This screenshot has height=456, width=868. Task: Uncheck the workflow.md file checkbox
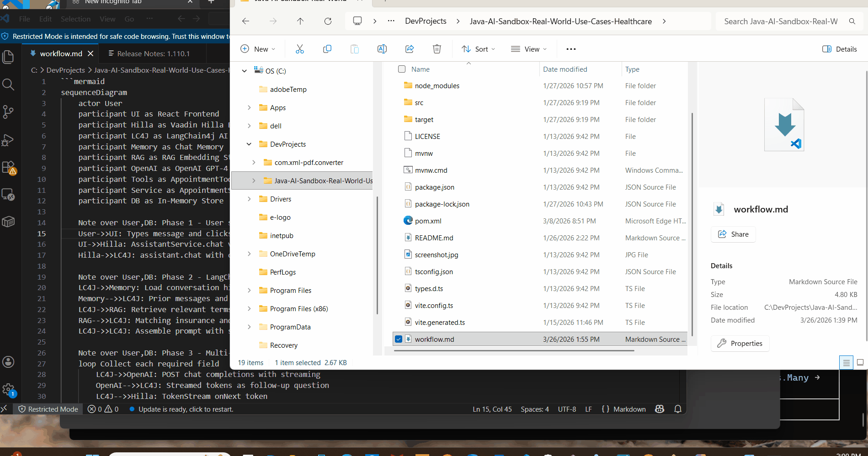pyautogui.click(x=399, y=339)
